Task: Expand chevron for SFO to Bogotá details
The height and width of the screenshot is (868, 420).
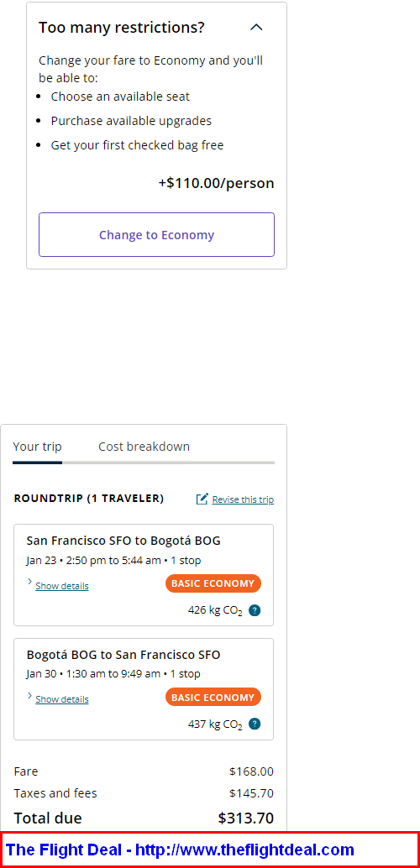Action: point(29,583)
